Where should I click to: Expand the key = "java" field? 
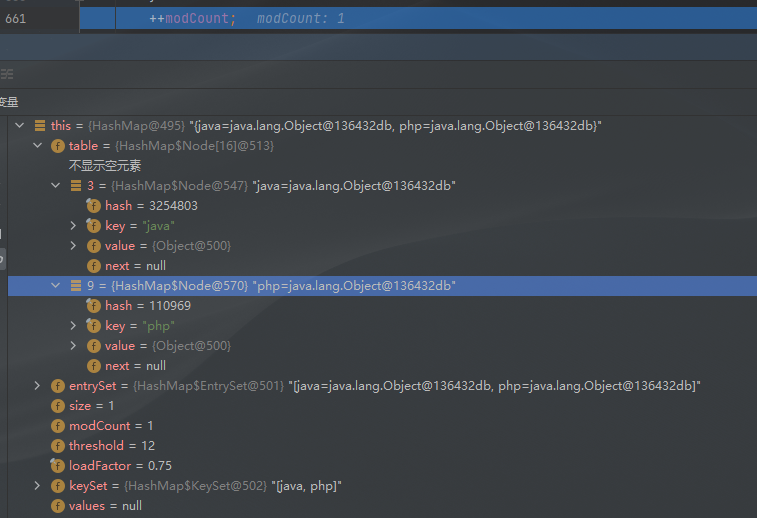tap(73, 225)
